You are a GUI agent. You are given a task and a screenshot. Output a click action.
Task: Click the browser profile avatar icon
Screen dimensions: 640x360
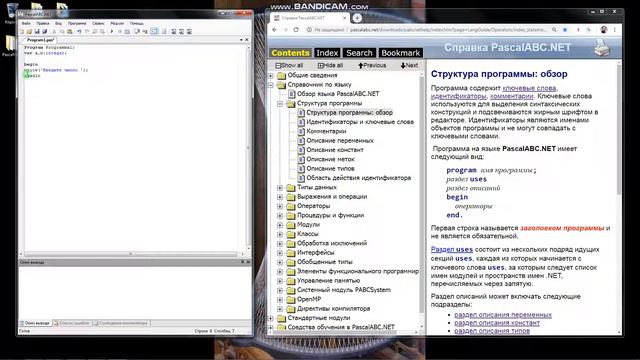click(x=604, y=29)
